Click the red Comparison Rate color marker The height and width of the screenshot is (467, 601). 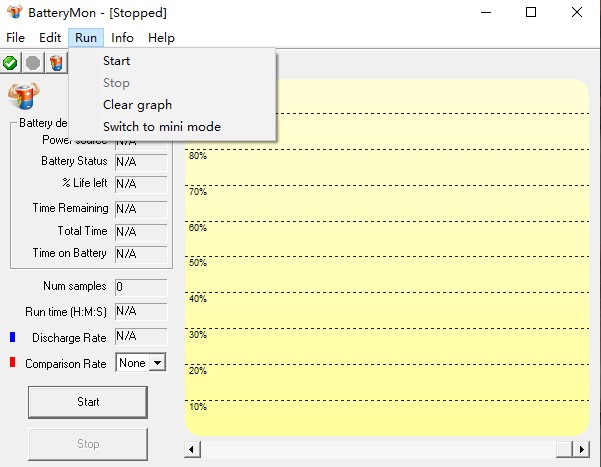13,362
